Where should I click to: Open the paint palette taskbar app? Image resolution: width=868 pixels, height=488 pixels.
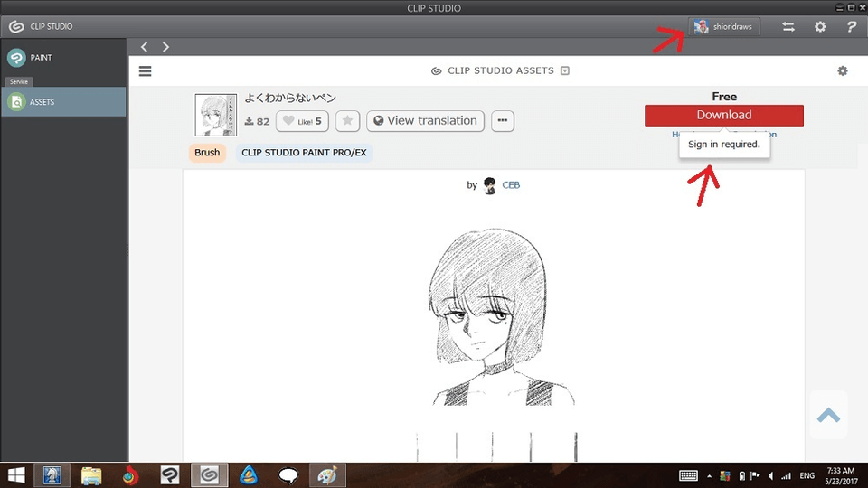click(x=327, y=475)
